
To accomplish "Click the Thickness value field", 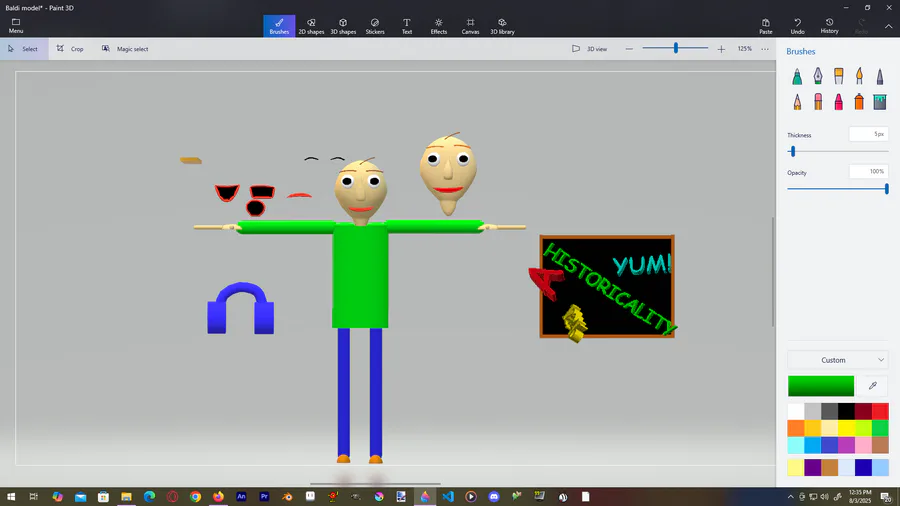I will [x=868, y=134].
